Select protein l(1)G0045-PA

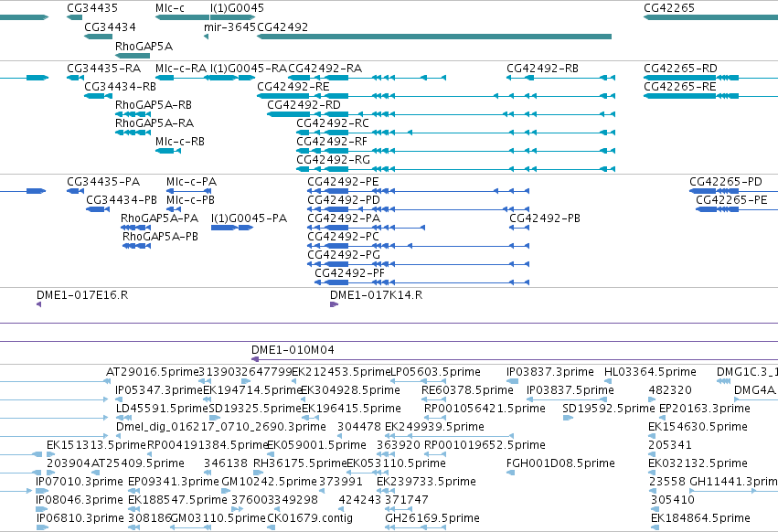click(232, 228)
